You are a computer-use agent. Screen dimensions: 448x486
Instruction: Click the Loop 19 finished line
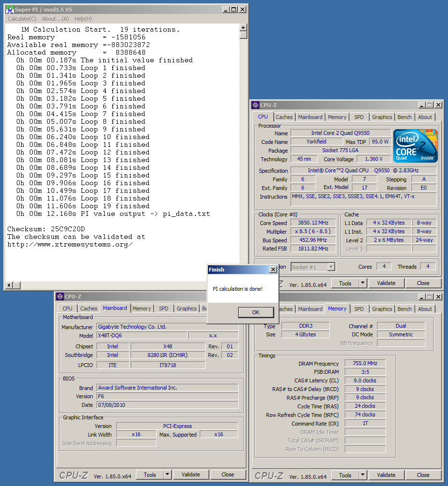[x=83, y=206]
